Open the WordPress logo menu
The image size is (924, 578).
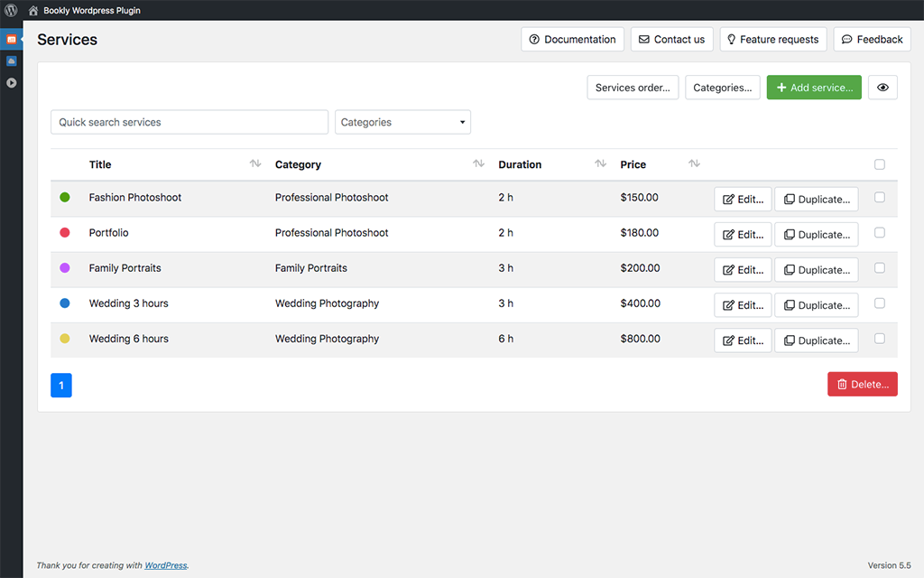click(11, 10)
